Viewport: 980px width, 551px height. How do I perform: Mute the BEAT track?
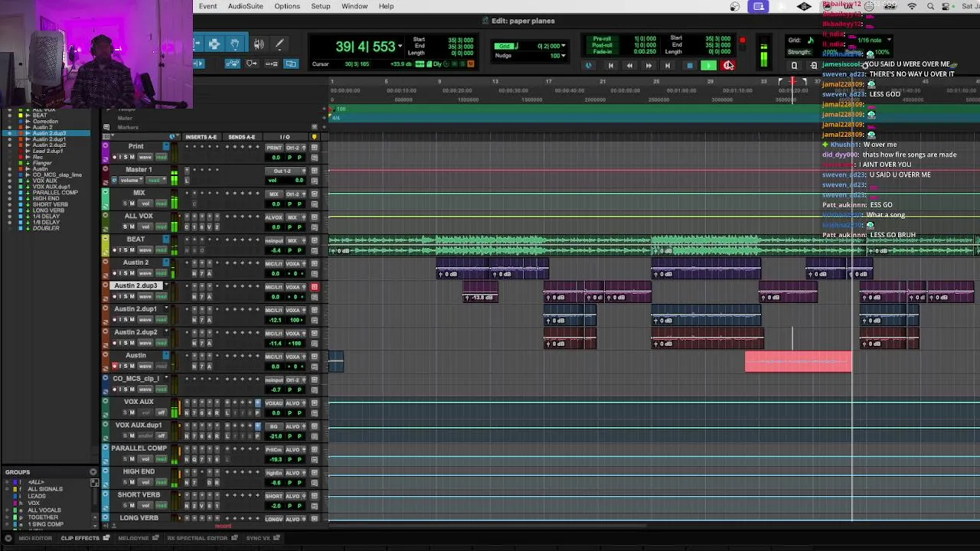click(x=133, y=250)
